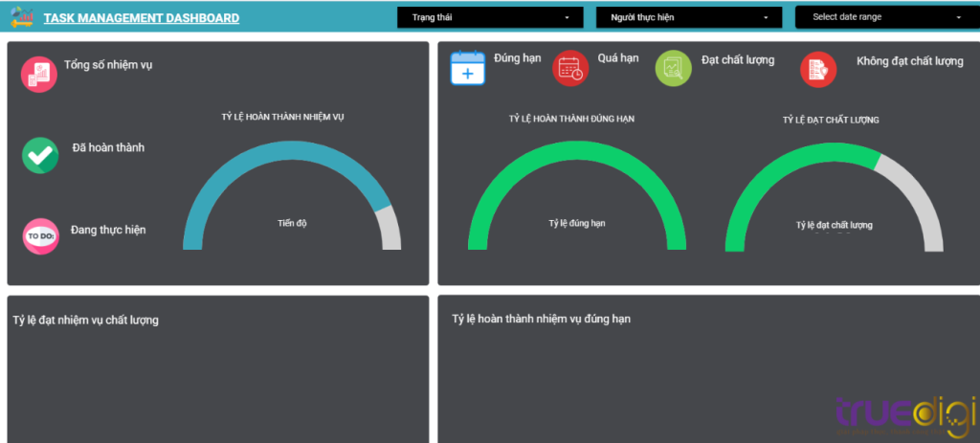Expand the Người thực hiện filter
Screen dimensions: 980x443
[x=689, y=17]
